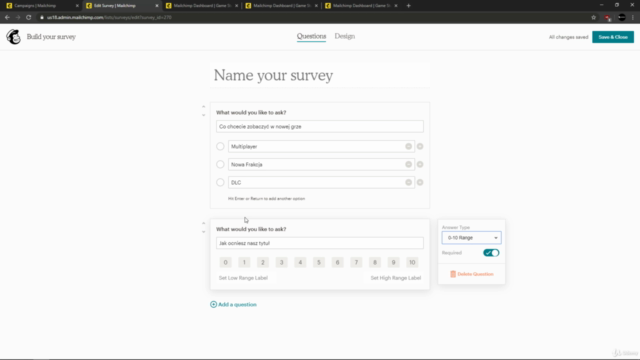Toggle the Required switch off
The width and height of the screenshot is (640, 360).
(x=491, y=253)
